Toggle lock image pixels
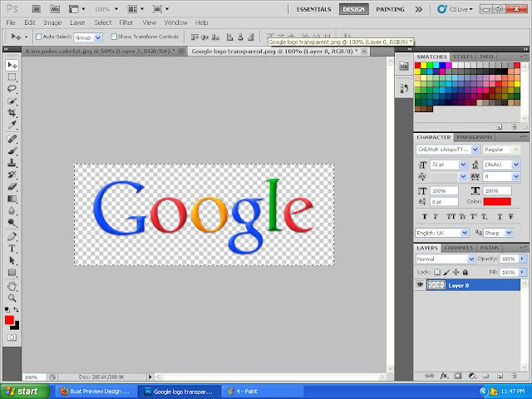Screen dimensions: 532x399 tap(446, 272)
